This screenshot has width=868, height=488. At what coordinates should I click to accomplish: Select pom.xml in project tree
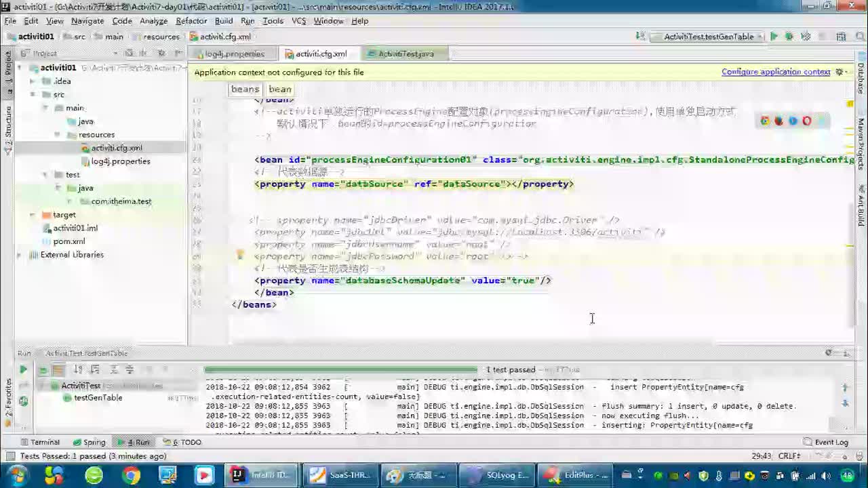pyautogui.click(x=69, y=241)
